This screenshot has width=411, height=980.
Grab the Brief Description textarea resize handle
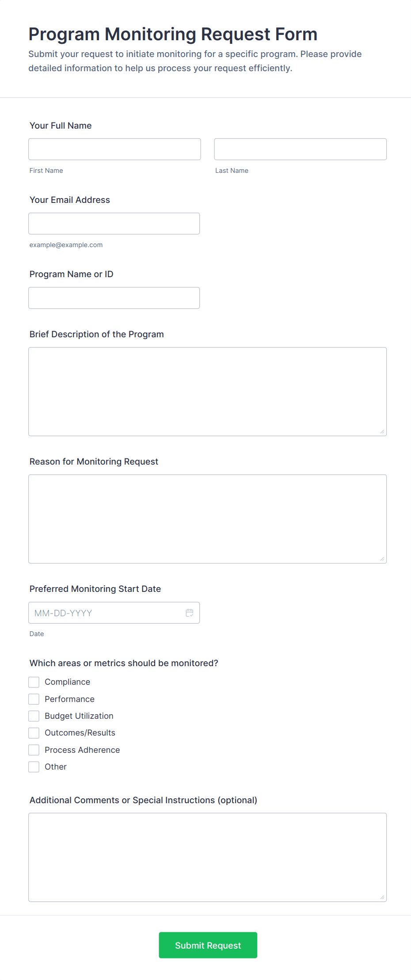click(382, 431)
